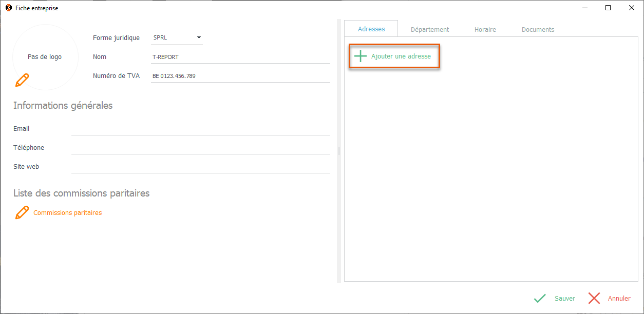This screenshot has height=314, width=644.
Task: Click the Numéro de TVA field
Action: (x=240, y=76)
